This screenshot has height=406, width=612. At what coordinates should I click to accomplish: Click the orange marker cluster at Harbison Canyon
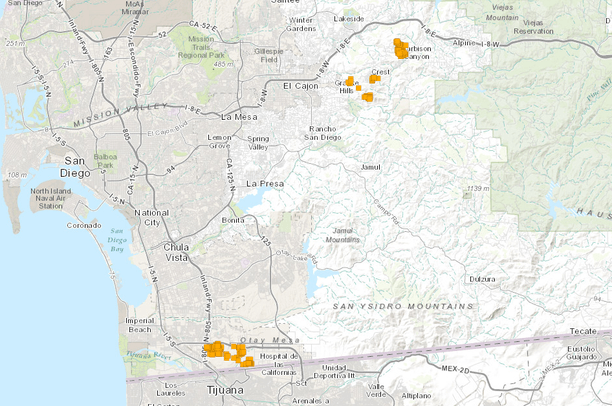(x=401, y=49)
